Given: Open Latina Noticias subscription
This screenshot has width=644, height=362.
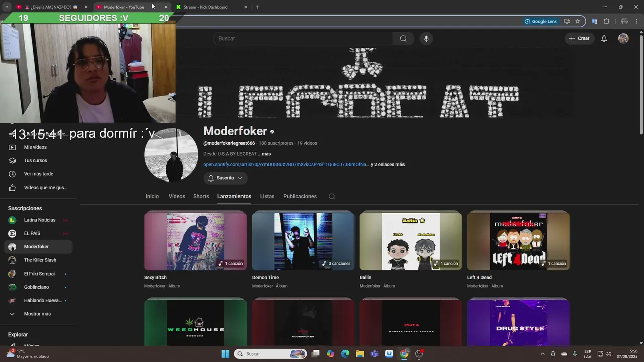Looking at the screenshot, I should click(39, 220).
